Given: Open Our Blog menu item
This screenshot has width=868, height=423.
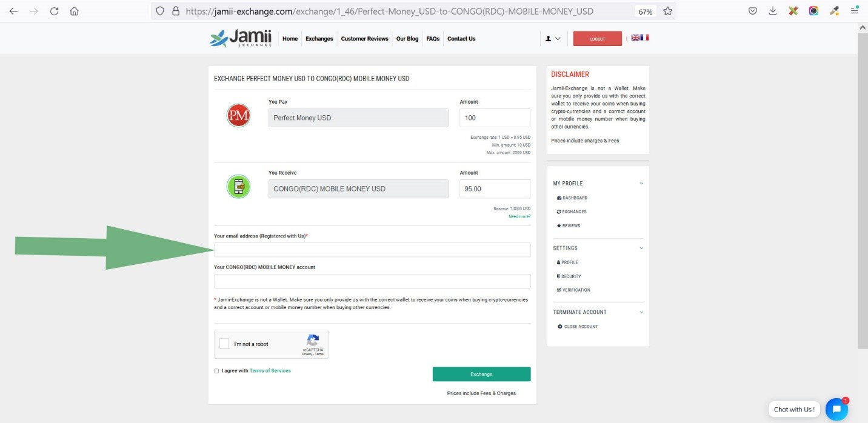Looking at the screenshot, I should (x=407, y=39).
